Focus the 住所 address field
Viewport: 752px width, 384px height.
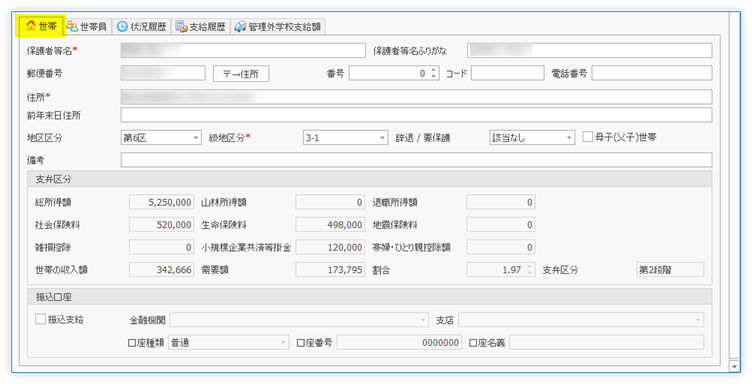pos(416,97)
